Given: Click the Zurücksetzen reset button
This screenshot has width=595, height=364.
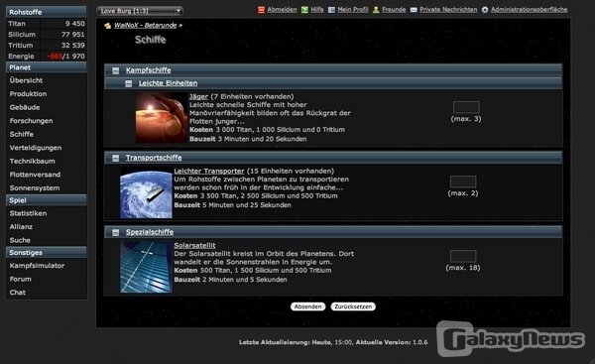Looking at the screenshot, I should click(x=353, y=306).
